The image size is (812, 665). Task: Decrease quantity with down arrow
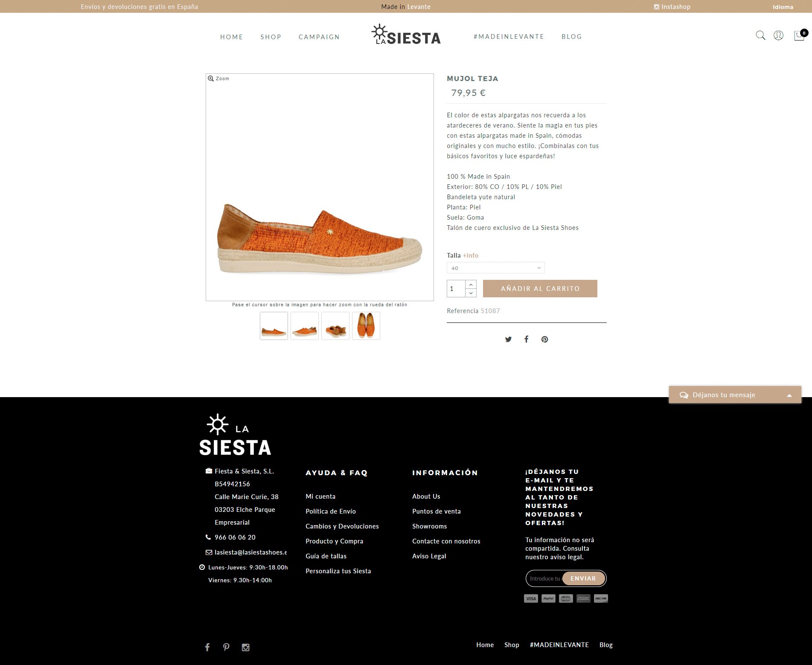(x=471, y=293)
